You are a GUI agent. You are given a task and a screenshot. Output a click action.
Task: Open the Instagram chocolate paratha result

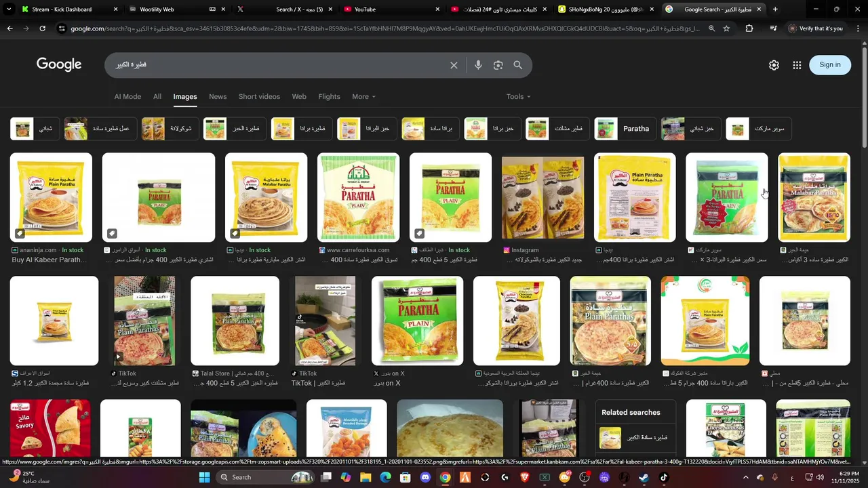tap(542, 197)
